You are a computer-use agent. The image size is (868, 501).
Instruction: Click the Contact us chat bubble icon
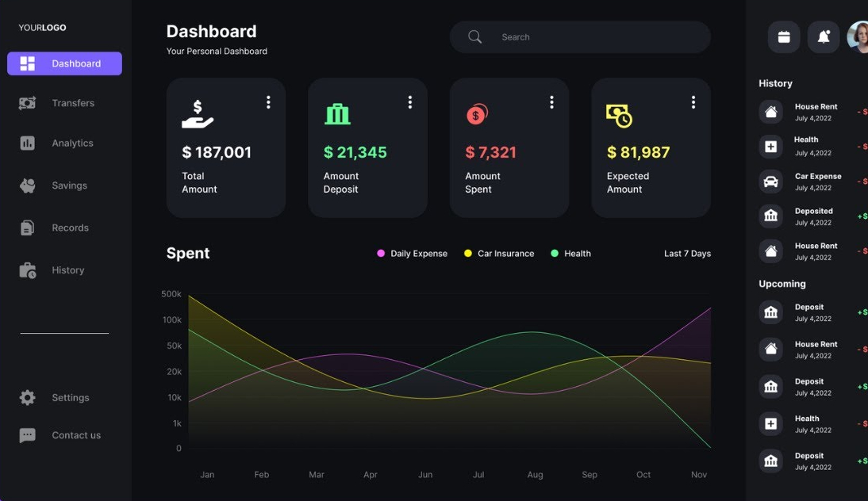[x=27, y=435]
